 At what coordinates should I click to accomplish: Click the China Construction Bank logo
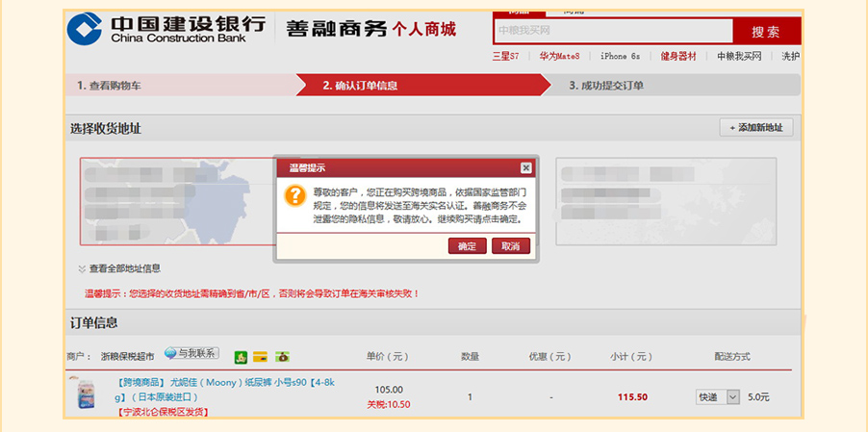pos(166,29)
